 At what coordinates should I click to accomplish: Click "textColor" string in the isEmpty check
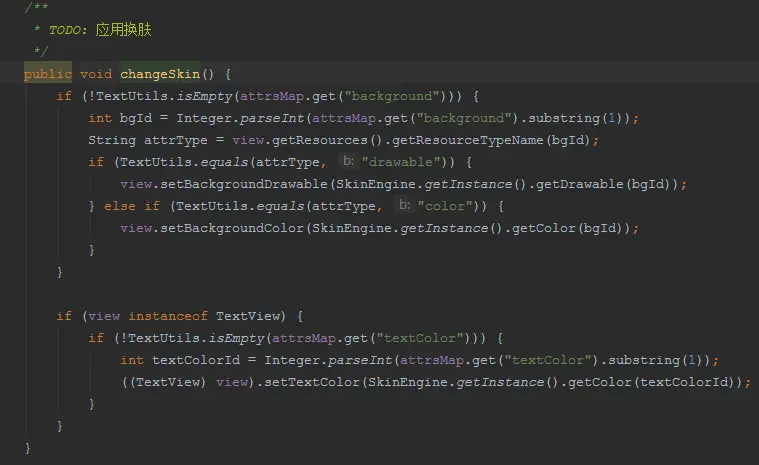[x=420, y=338]
